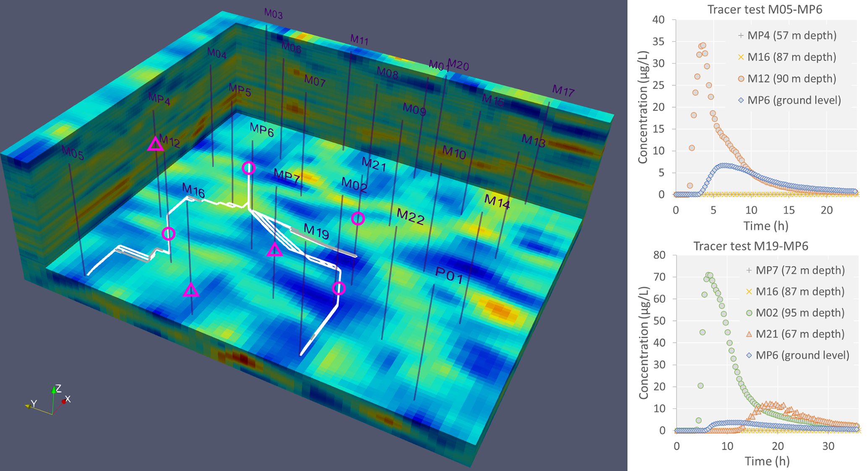The image size is (868, 471).
Task: Click the red X axis of orientation widget
Action: [x=63, y=402]
